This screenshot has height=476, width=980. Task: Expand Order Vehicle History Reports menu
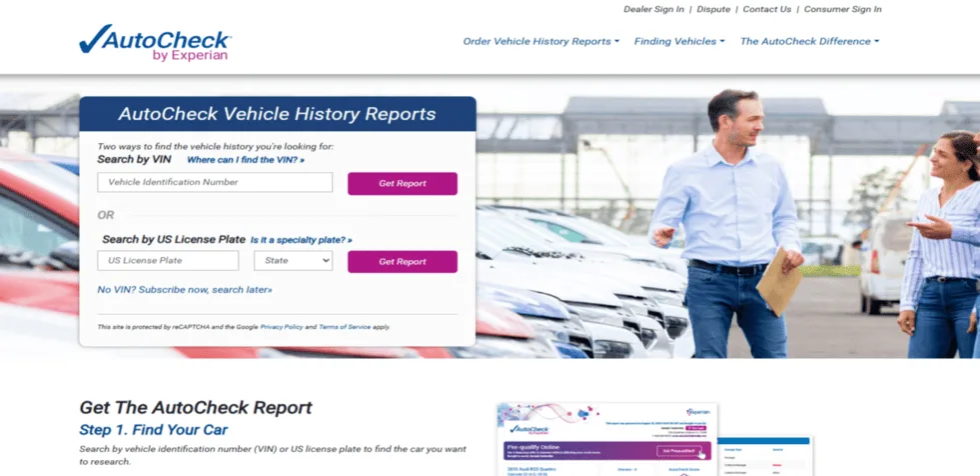[541, 41]
